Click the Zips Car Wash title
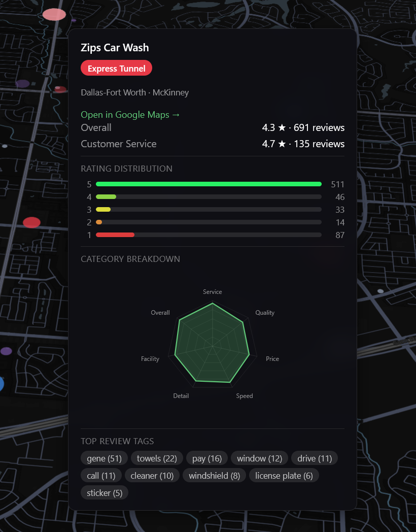416x532 pixels. (x=115, y=48)
